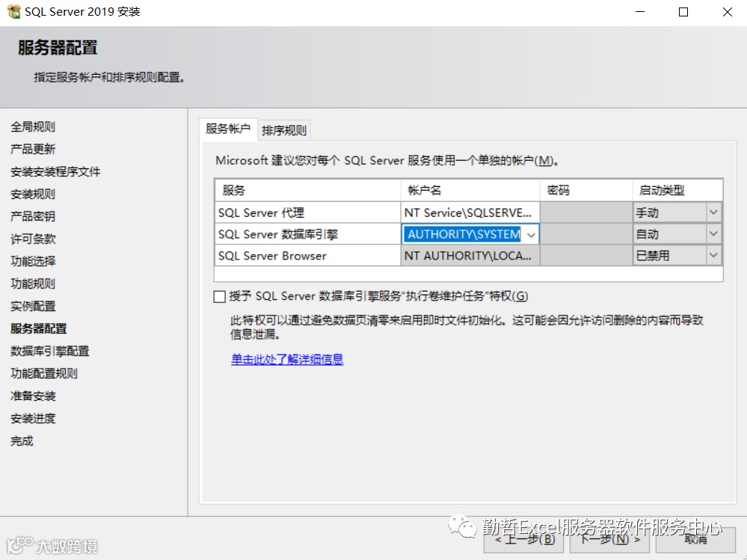Image resolution: width=747 pixels, height=560 pixels.
Task: Click the 产品更新 step in sidebar
Action: click(x=33, y=149)
